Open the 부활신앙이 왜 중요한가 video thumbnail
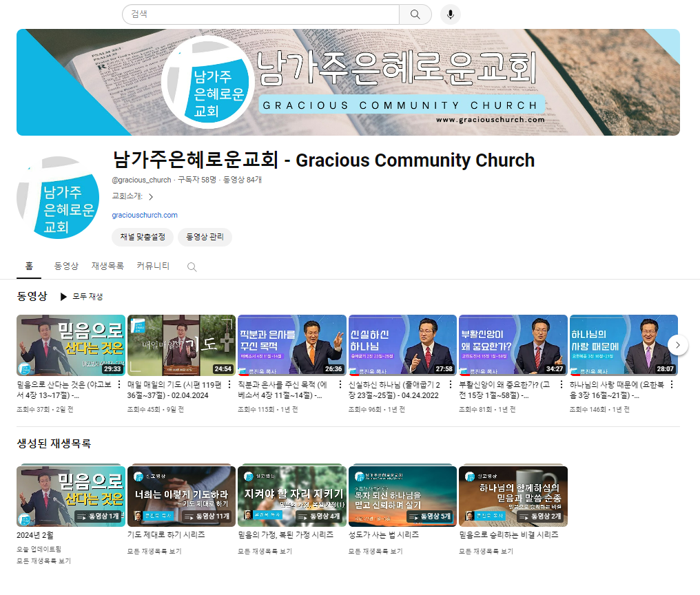This screenshot has height=595, width=700. coord(513,344)
